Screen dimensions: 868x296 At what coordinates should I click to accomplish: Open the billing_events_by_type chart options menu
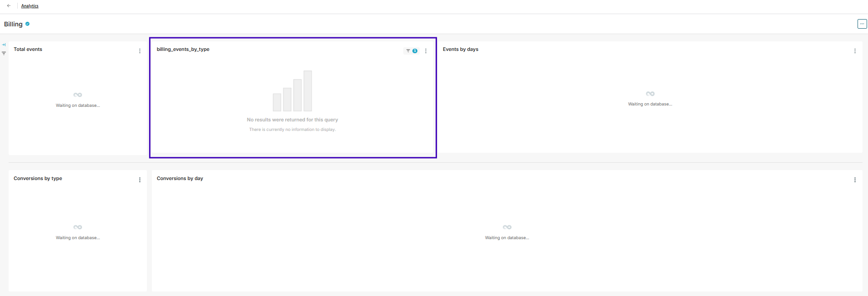click(426, 51)
